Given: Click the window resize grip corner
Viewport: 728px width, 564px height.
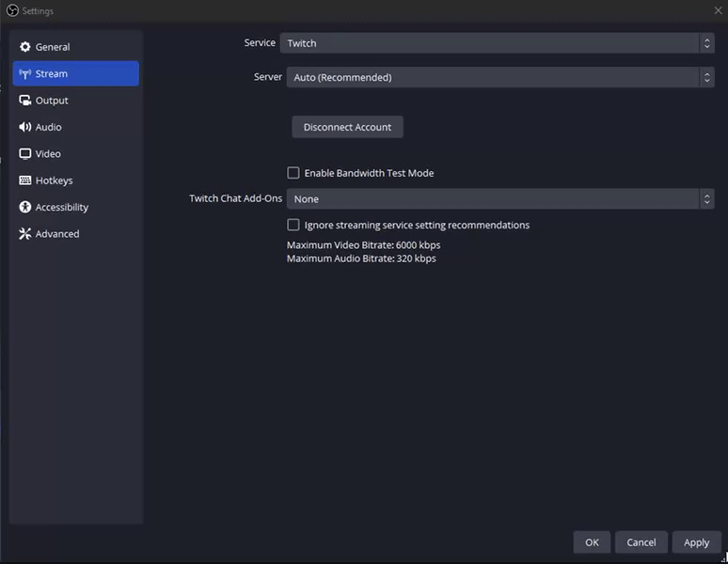Looking at the screenshot, I should click(x=724, y=558).
